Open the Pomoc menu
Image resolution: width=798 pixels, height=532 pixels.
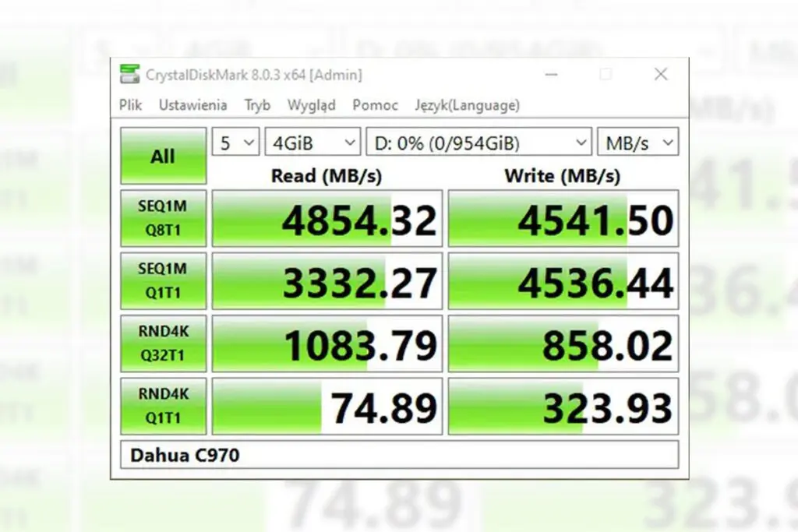375,104
